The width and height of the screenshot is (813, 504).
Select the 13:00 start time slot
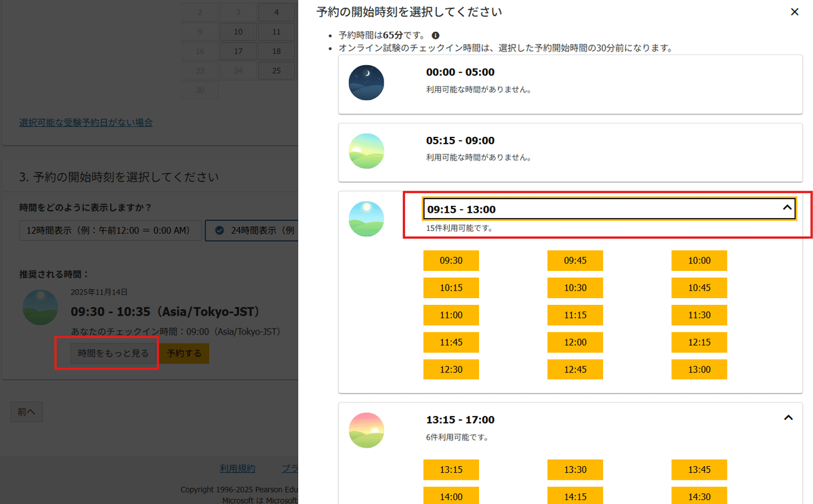click(699, 369)
